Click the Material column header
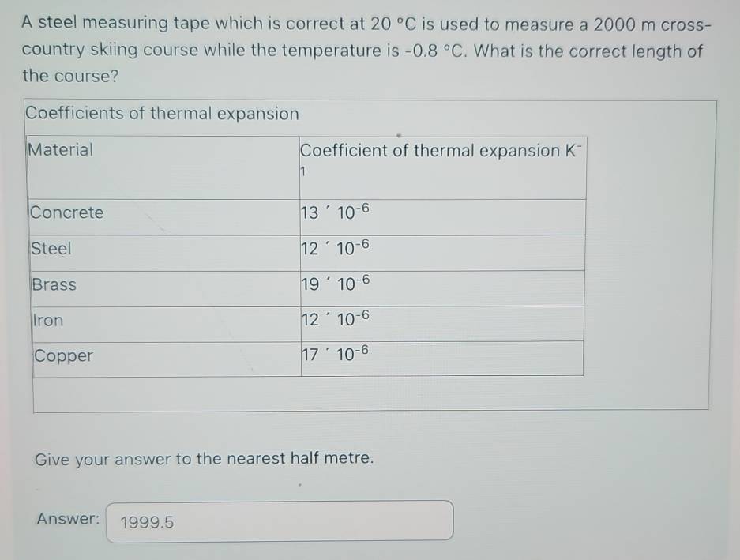Screen dimensions: 740x560 pyautogui.click(x=60, y=151)
